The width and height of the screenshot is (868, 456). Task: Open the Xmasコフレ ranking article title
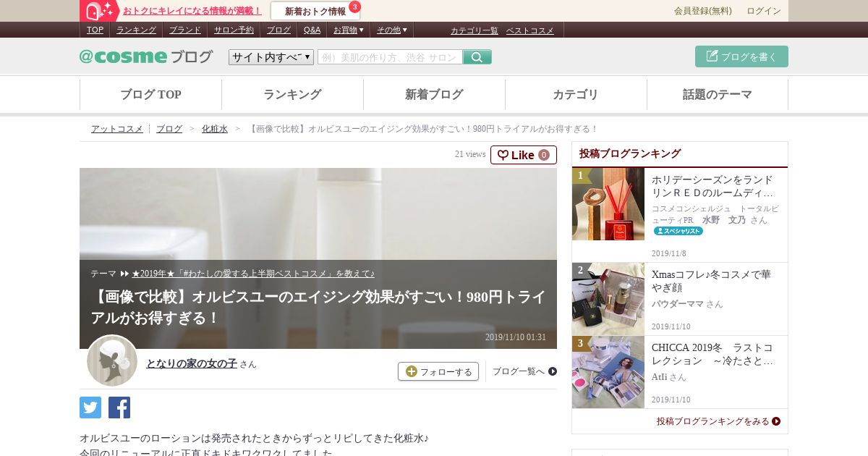tap(711, 282)
